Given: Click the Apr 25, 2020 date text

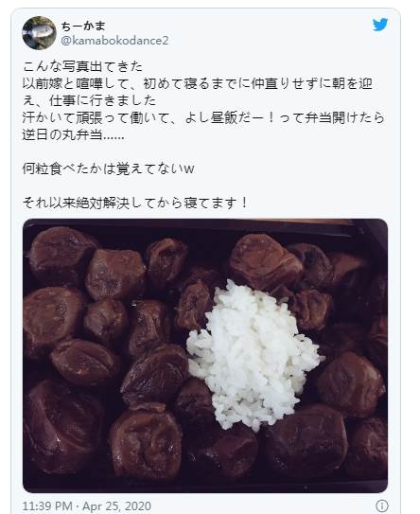Looking at the screenshot, I should pyautogui.click(x=116, y=506).
